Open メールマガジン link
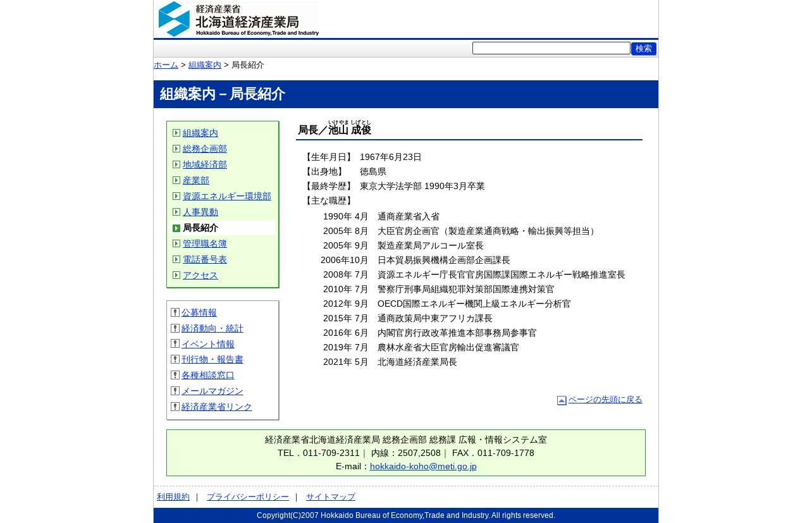The width and height of the screenshot is (812, 523). click(x=212, y=391)
